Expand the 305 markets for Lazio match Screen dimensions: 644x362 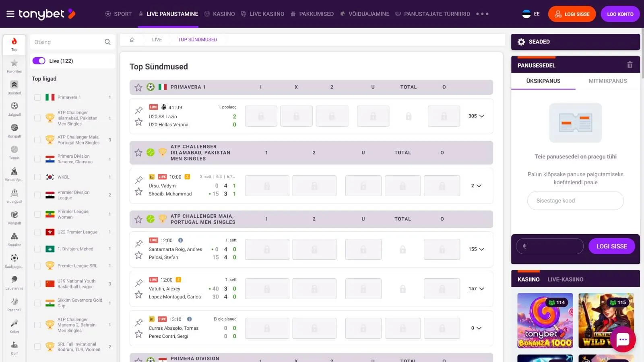click(x=476, y=116)
